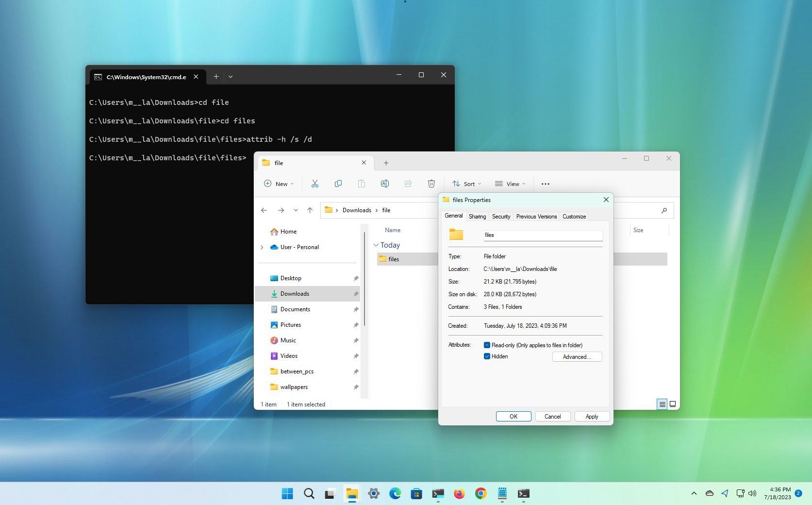
Task: Apply the attribute changes
Action: point(592,416)
